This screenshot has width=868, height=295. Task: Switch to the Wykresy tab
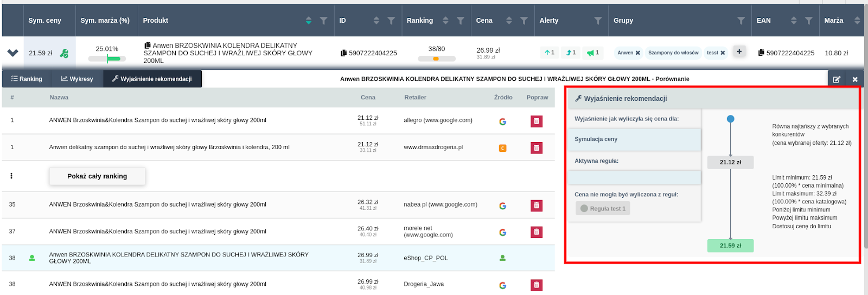77,79
